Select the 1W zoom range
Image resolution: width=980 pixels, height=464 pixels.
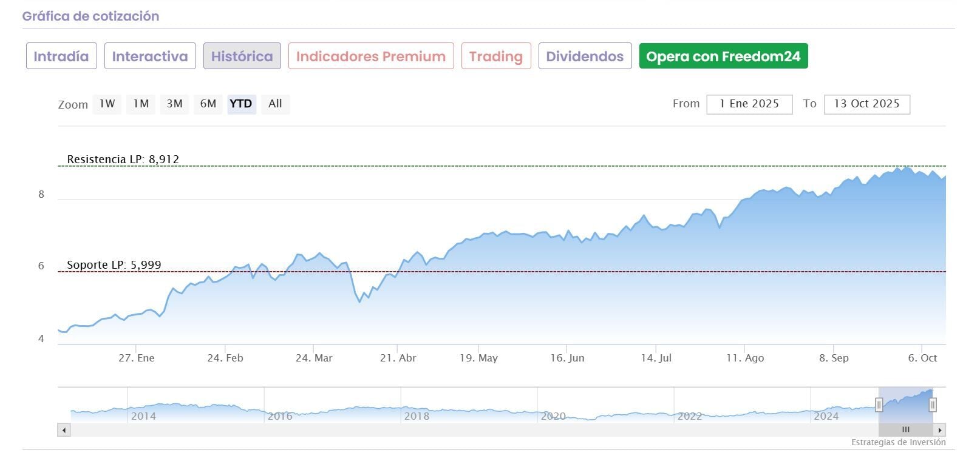tap(107, 104)
